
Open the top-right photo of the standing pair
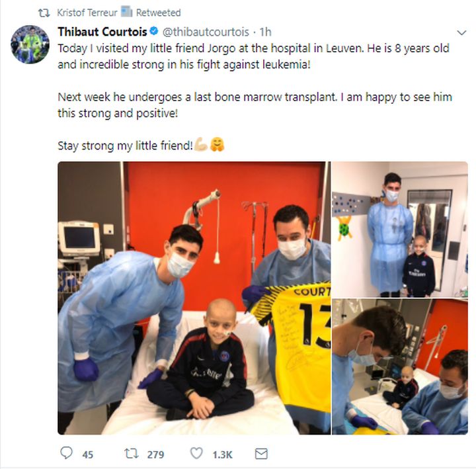click(x=400, y=230)
